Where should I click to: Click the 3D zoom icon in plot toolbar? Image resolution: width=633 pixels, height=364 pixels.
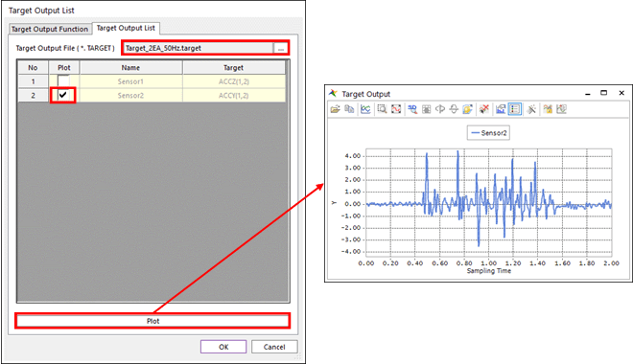tap(412, 109)
